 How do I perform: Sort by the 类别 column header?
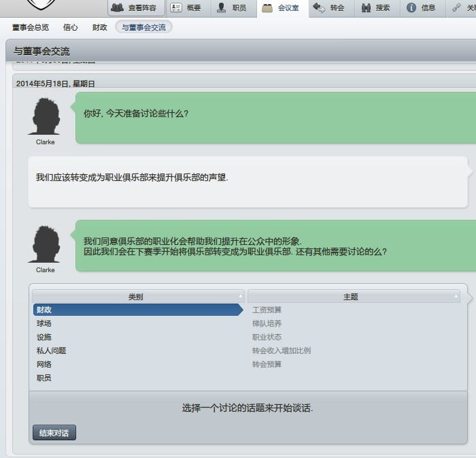pyautogui.click(x=138, y=297)
